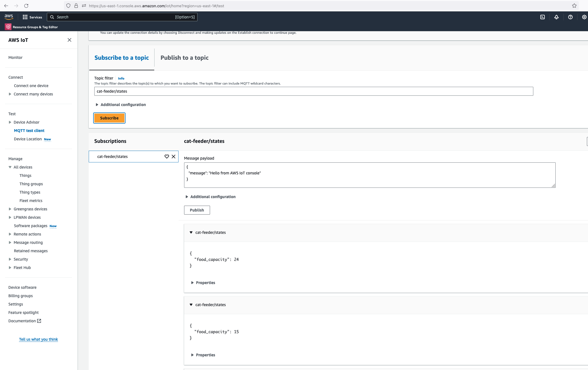Image resolution: width=588 pixels, height=370 pixels.
Task: Open Device software
Action: (22, 287)
